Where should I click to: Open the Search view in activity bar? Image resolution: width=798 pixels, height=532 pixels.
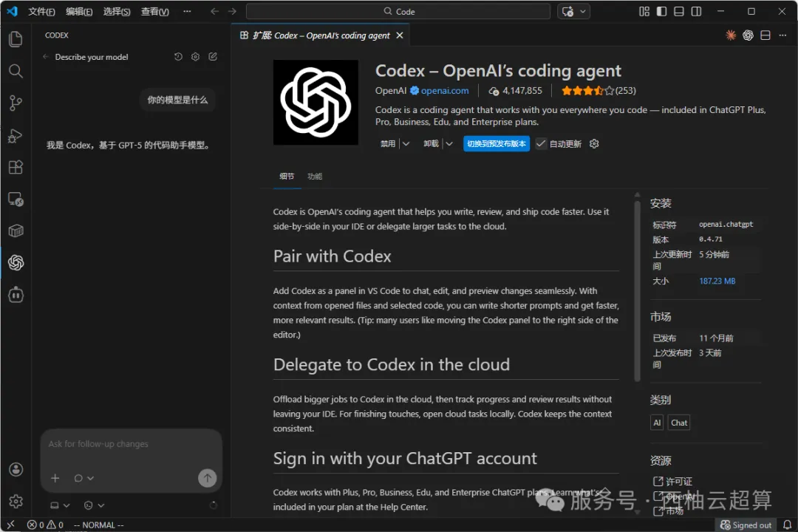[16, 71]
